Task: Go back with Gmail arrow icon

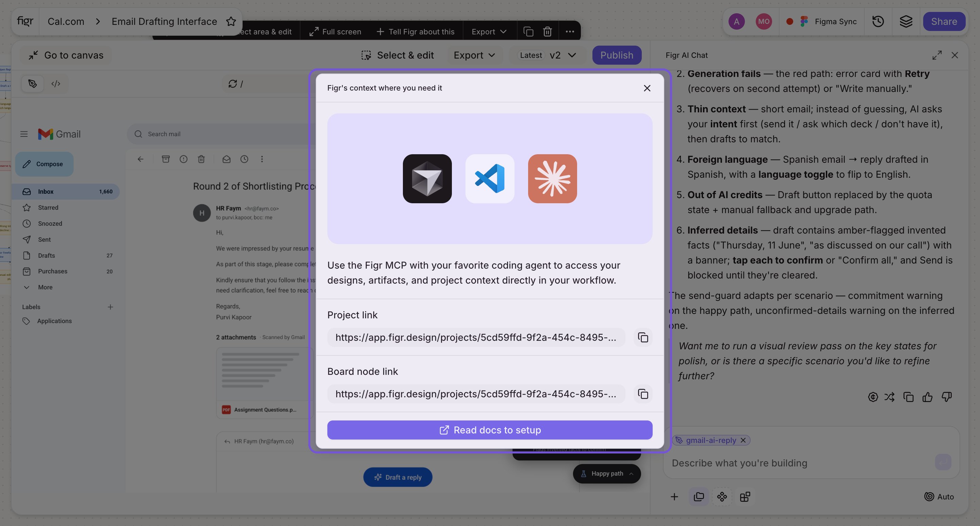Action: coord(141,159)
